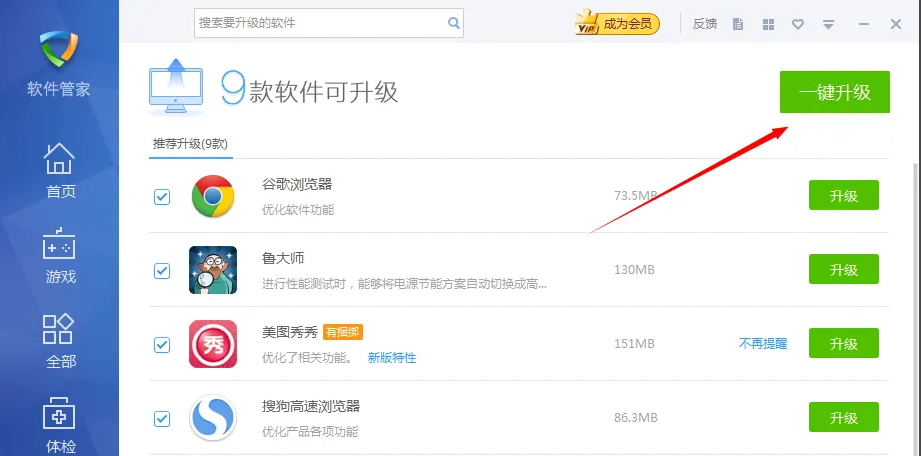This screenshot has height=456, width=921.
Task: Click the 谷歌浏览器 software name
Action: [x=297, y=184]
